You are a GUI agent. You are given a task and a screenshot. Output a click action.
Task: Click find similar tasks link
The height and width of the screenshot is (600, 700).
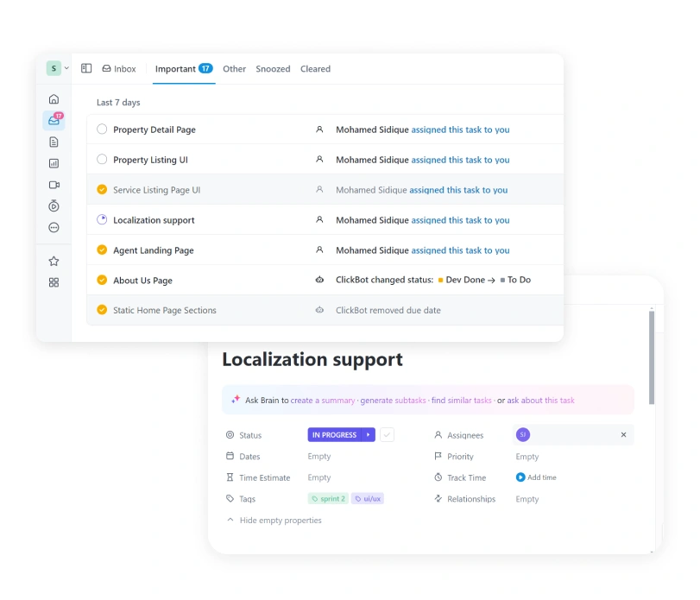point(461,400)
